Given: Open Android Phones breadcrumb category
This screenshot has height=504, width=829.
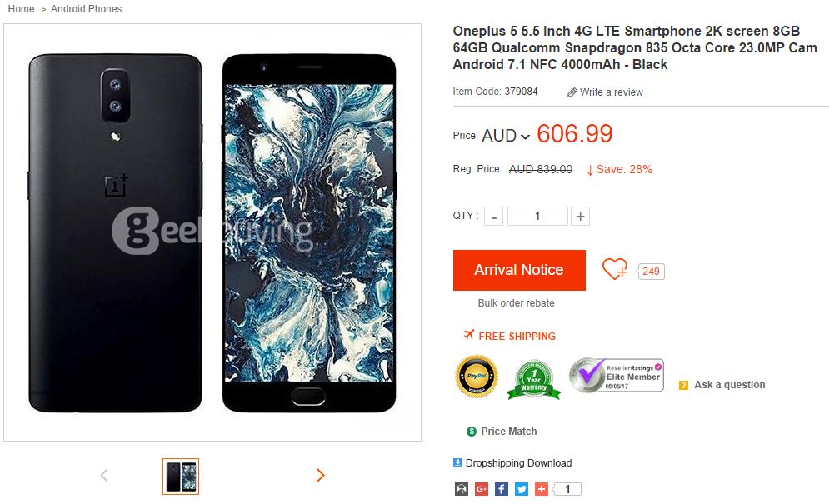Looking at the screenshot, I should coord(86,9).
